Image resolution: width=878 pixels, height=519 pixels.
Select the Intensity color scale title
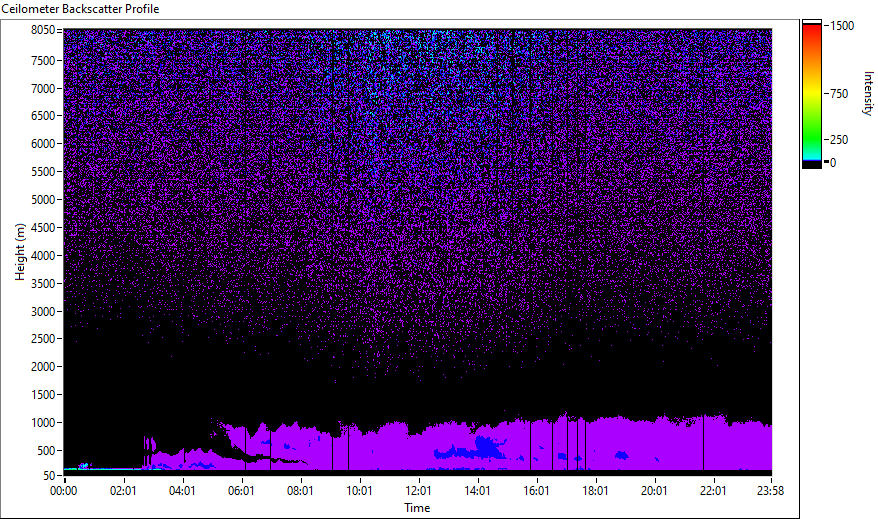[868, 93]
